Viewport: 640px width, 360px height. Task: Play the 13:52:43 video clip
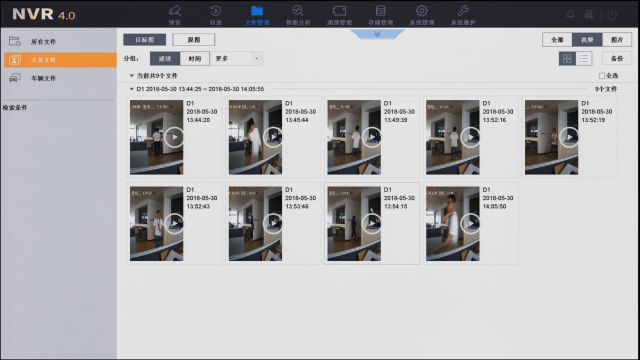174,224
